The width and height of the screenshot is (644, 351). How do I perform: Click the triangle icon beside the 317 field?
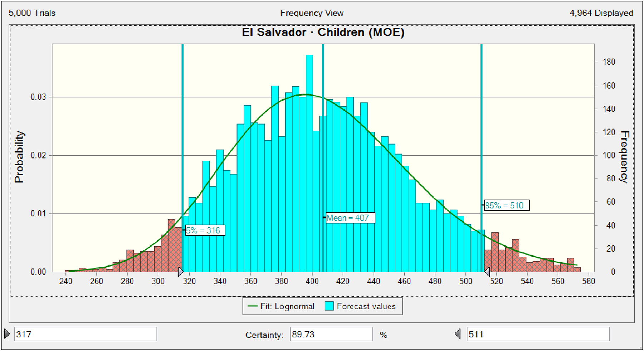(7, 334)
